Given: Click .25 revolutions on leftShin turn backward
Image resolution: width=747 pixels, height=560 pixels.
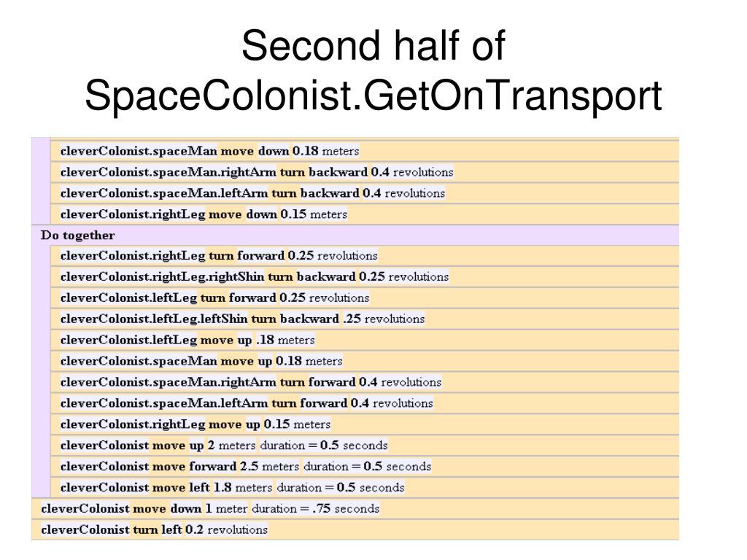Looking at the screenshot, I should pyautogui.click(x=384, y=319).
